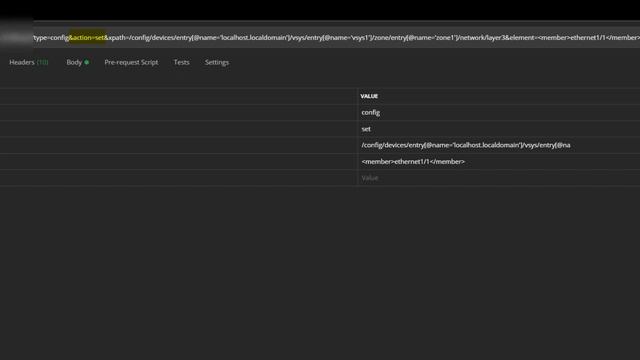Open the Settings tab
The width and height of the screenshot is (640, 360).
pos(217,62)
